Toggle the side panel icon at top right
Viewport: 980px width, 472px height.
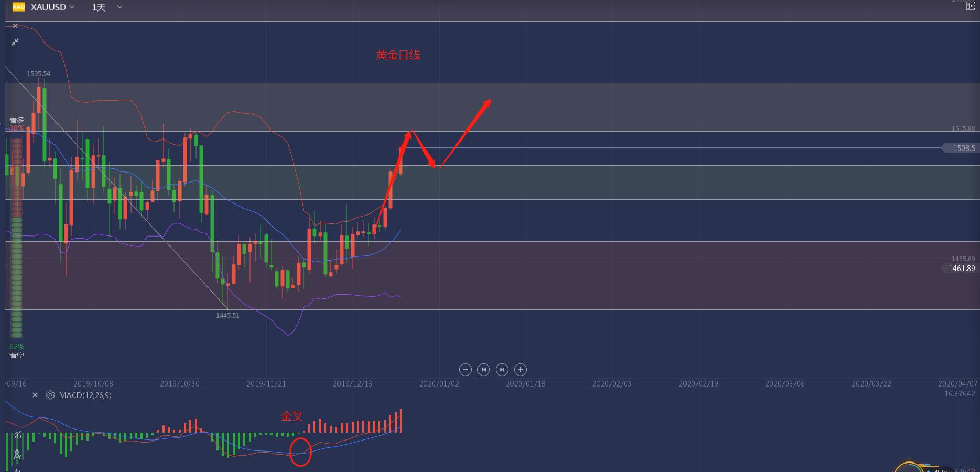click(x=970, y=6)
